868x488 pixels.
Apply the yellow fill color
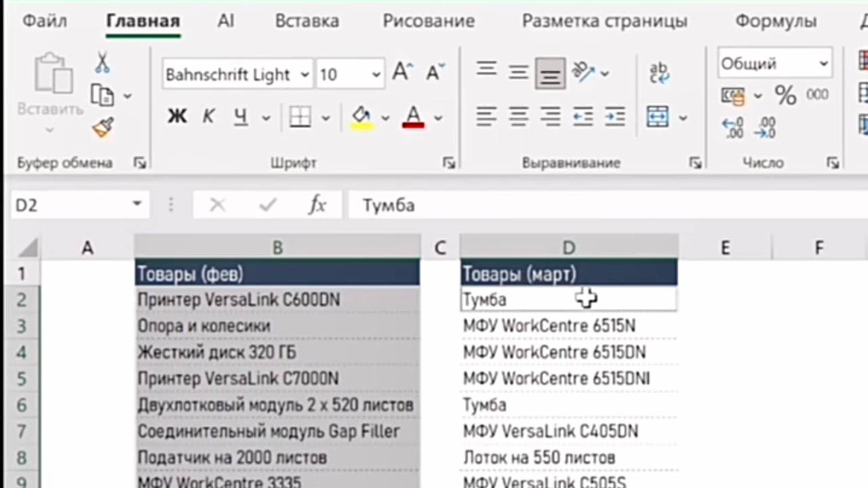point(361,117)
